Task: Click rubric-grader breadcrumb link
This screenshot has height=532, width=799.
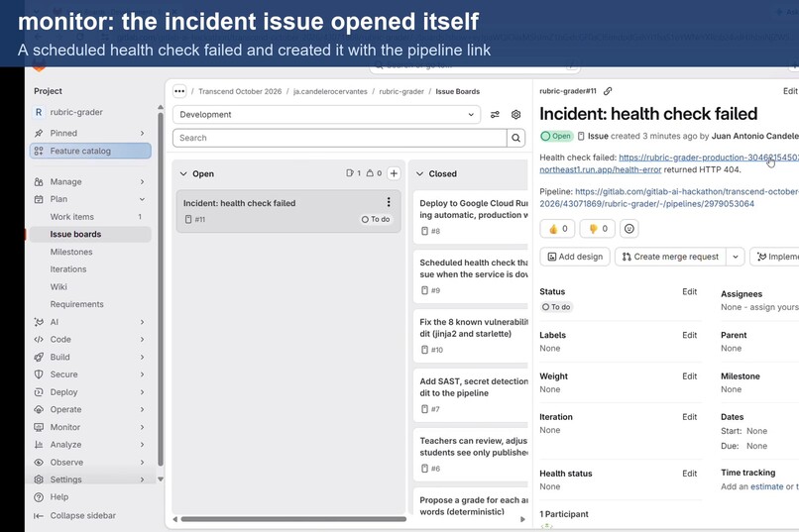Action: pos(401,91)
